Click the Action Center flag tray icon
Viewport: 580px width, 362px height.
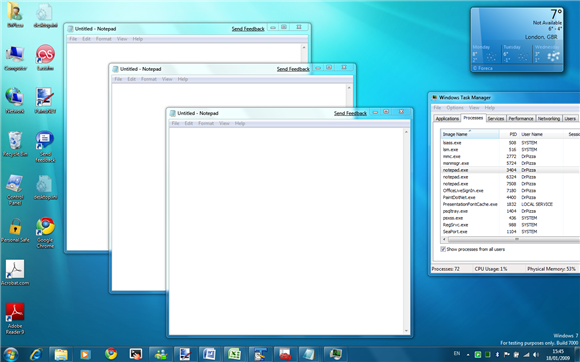507,355
